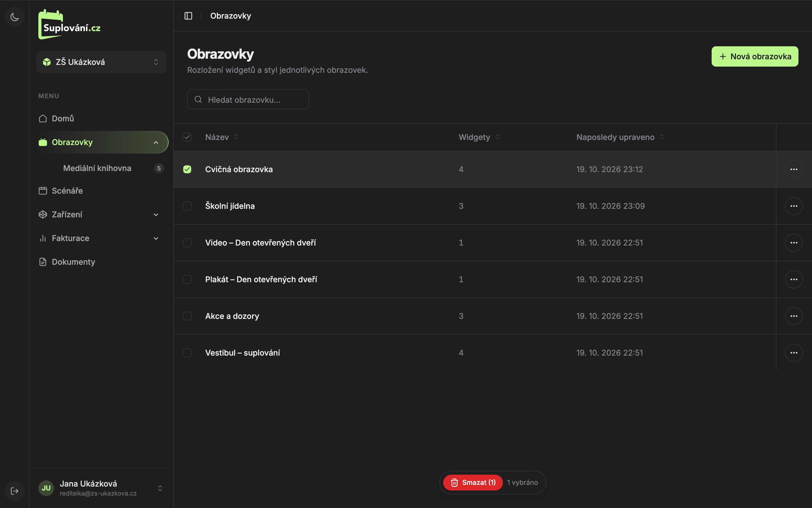Expand the Fakturace menu section

coord(101,238)
